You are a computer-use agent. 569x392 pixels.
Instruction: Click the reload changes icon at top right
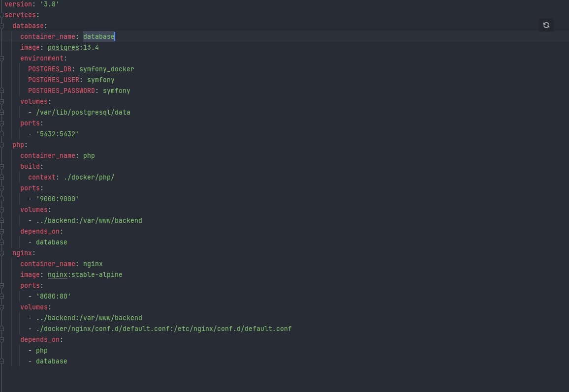[546, 25]
